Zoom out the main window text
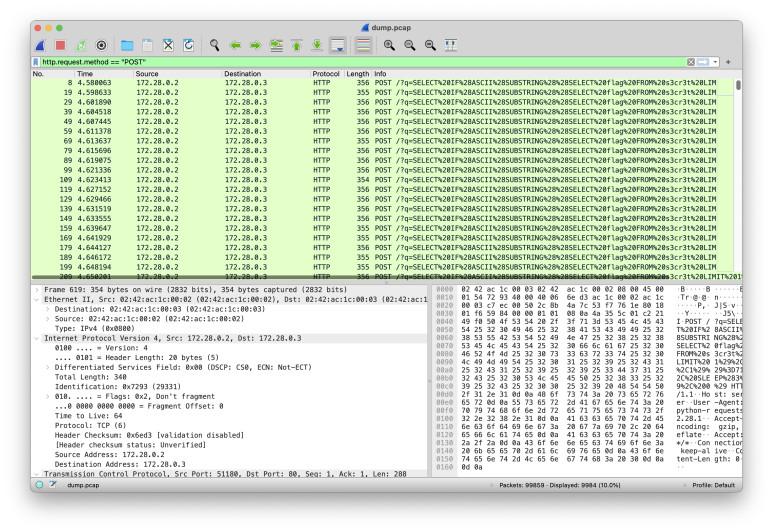The image size is (773, 532). click(x=410, y=45)
